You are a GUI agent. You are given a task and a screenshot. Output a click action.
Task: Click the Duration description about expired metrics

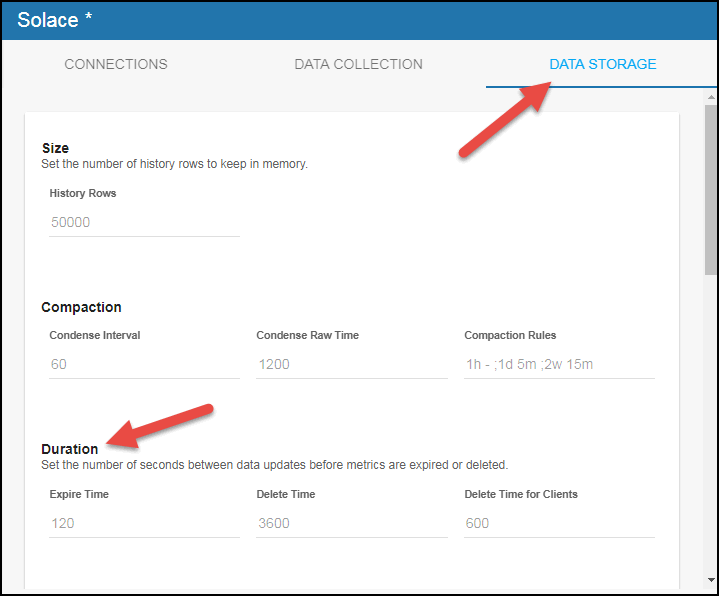click(x=274, y=465)
